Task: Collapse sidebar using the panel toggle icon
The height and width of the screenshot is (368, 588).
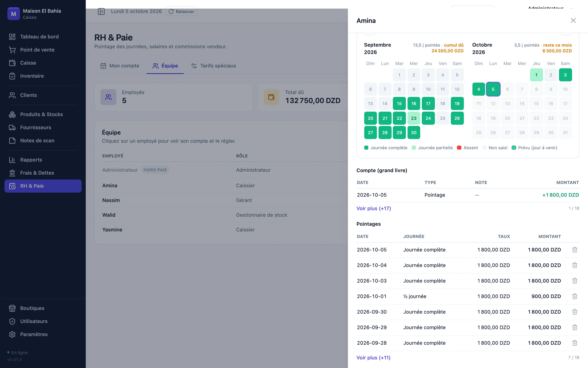Action: pos(101,11)
